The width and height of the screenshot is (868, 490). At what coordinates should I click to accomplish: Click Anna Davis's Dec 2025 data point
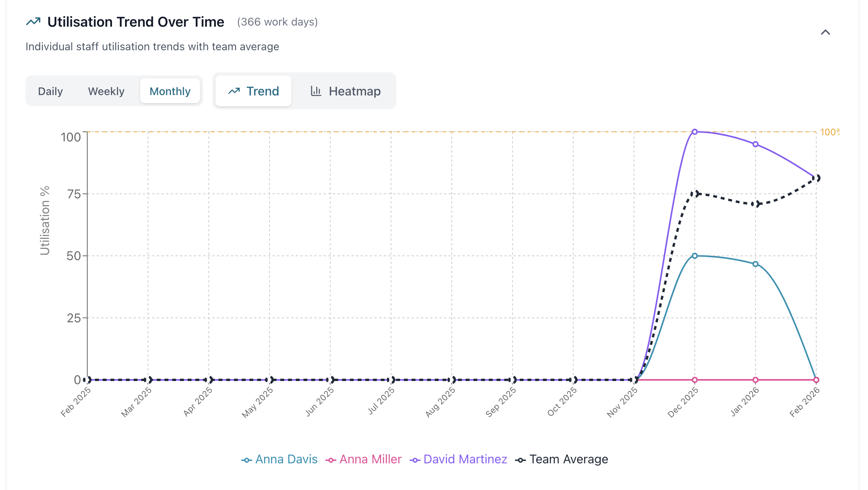[x=695, y=256]
